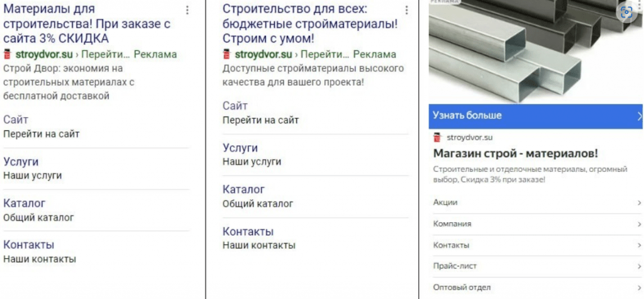The image size is (644, 299).
Task: Click Наши контакты in the 3% СКИДКА ad
Action: [40, 259]
